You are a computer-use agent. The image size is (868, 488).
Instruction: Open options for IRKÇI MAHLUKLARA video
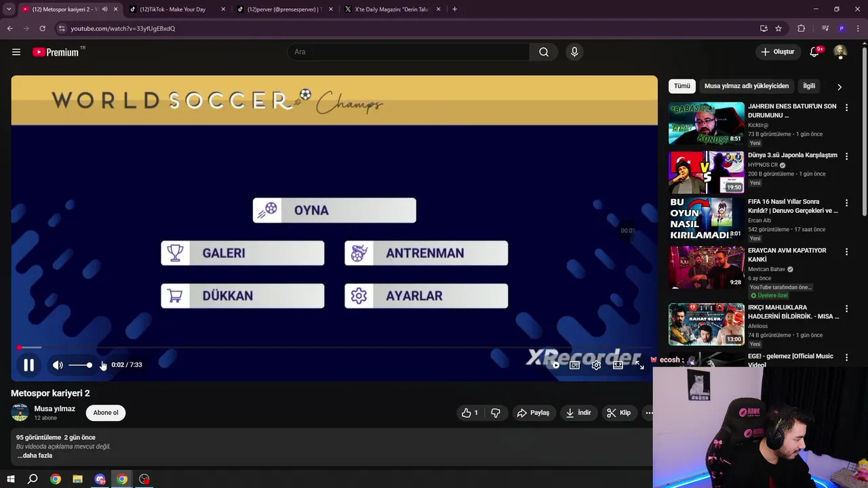click(846, 309)
